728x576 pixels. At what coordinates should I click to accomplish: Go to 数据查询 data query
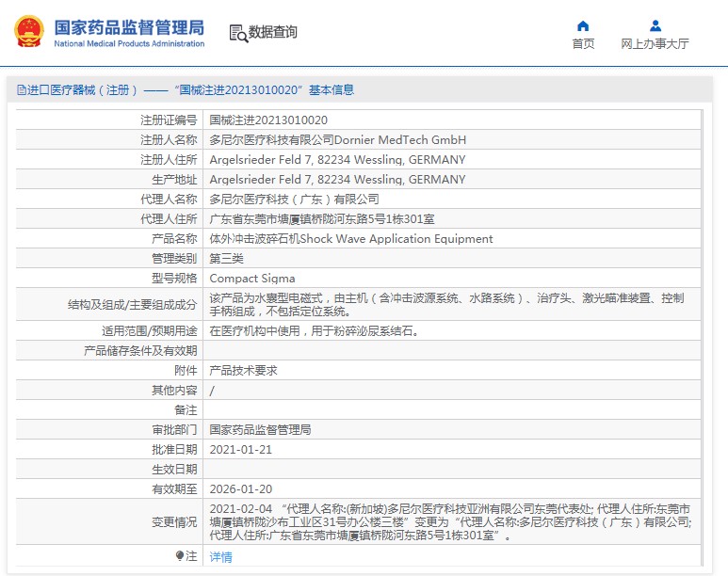coord(273,32)
